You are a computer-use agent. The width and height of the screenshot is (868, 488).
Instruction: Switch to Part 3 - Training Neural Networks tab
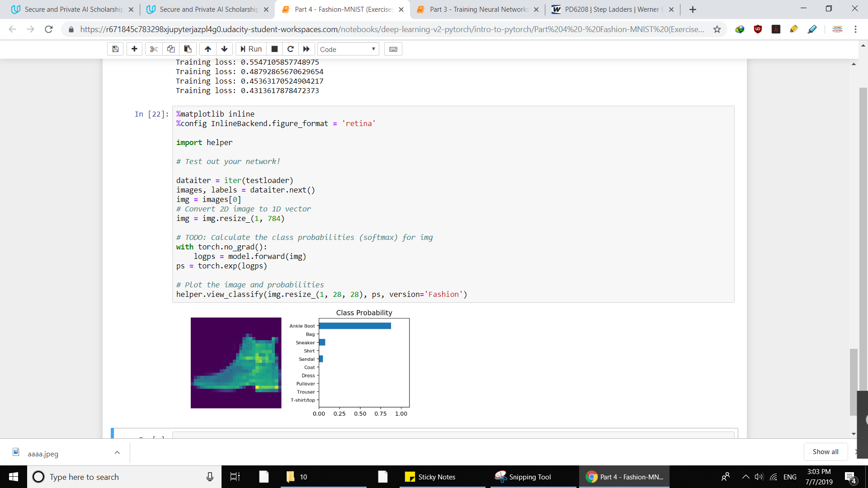[478, 9]
